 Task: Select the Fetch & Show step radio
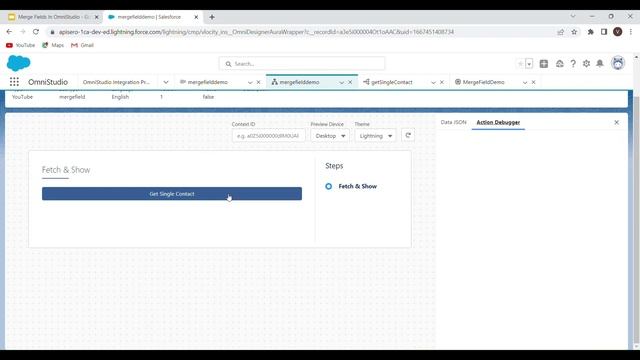pos(329,186)
